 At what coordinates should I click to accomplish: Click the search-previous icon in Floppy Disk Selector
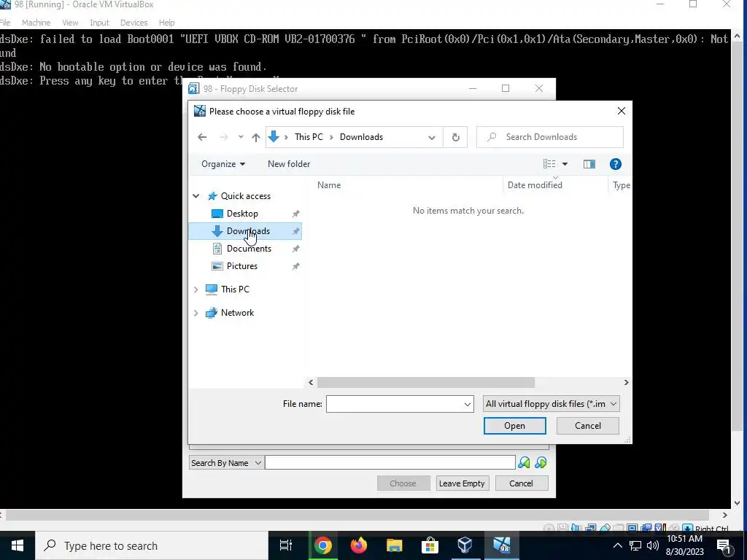pyautogui.click(x=524, y=462)
